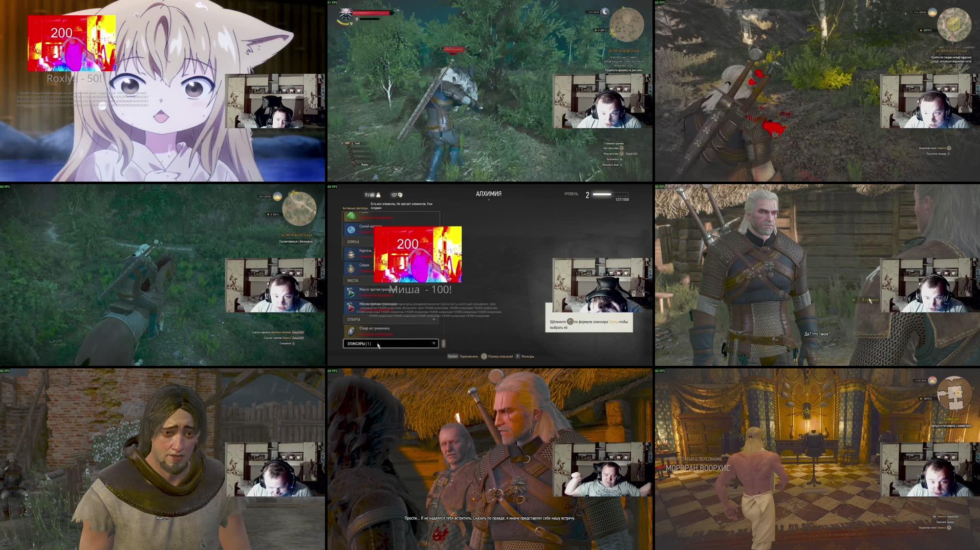
Task: Click the quick-slot food item in combat frame
Action: point(347,144)
